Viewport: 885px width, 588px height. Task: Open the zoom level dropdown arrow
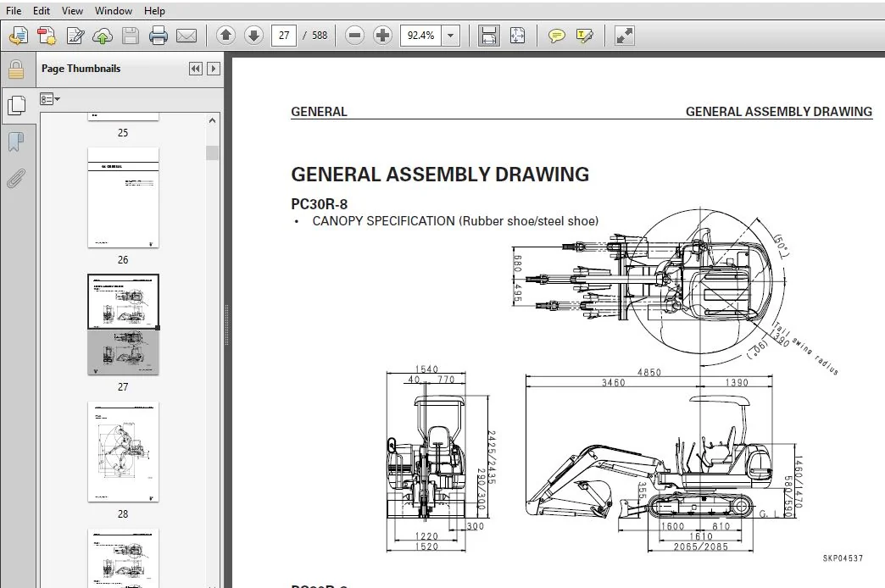[x=450, y=36]
